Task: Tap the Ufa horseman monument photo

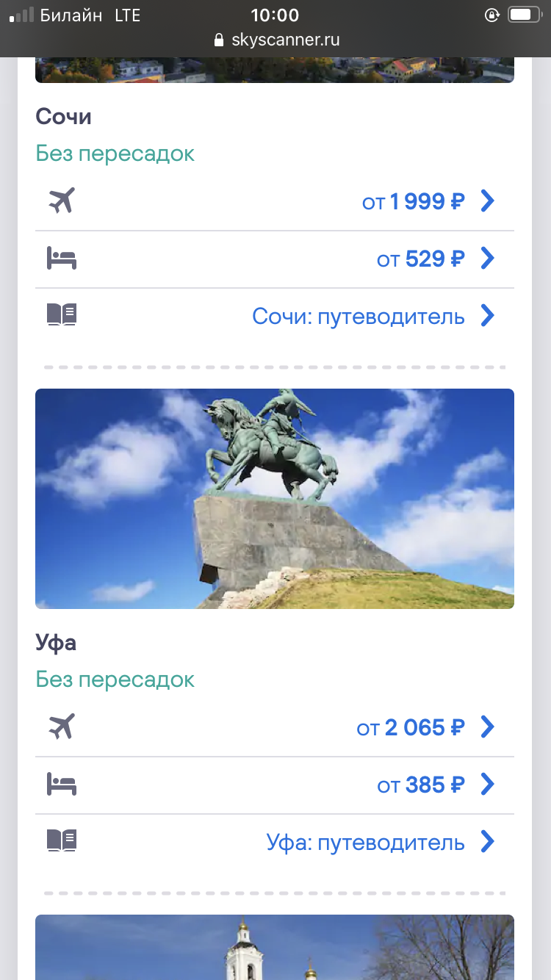Action: click(275, 499)
